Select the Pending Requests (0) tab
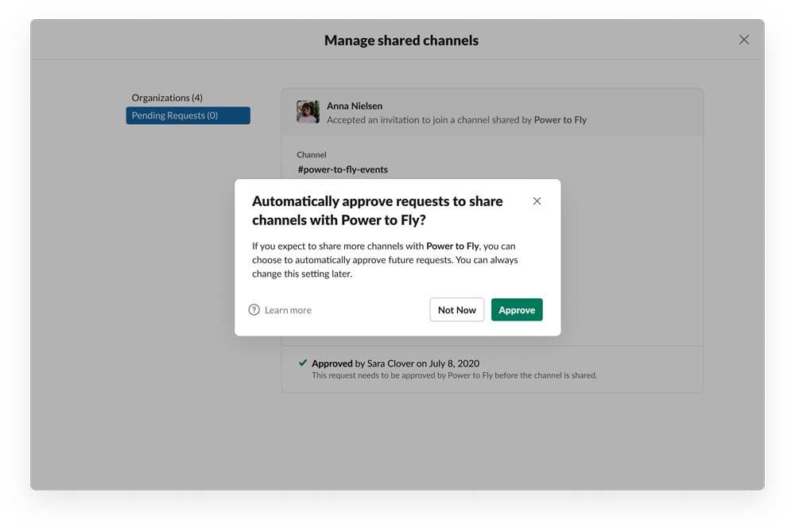This screenshot has width=795, height=532. pos(188,115)
